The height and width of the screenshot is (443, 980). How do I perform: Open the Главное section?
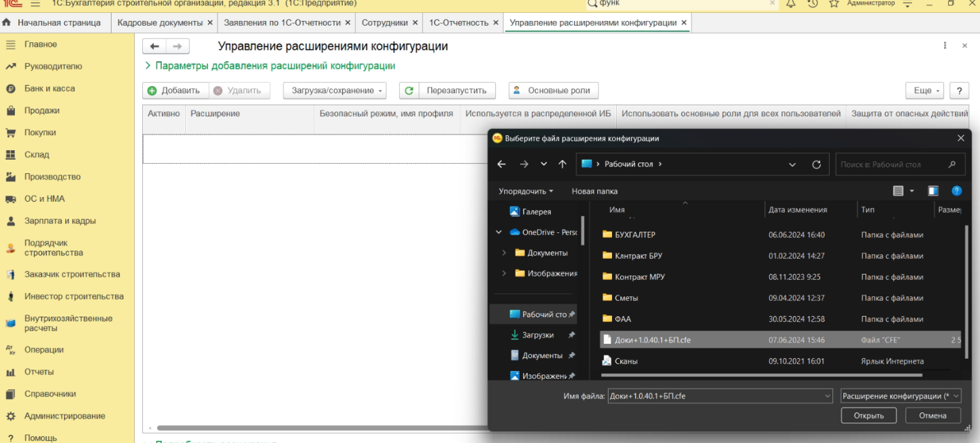point(41,44)
